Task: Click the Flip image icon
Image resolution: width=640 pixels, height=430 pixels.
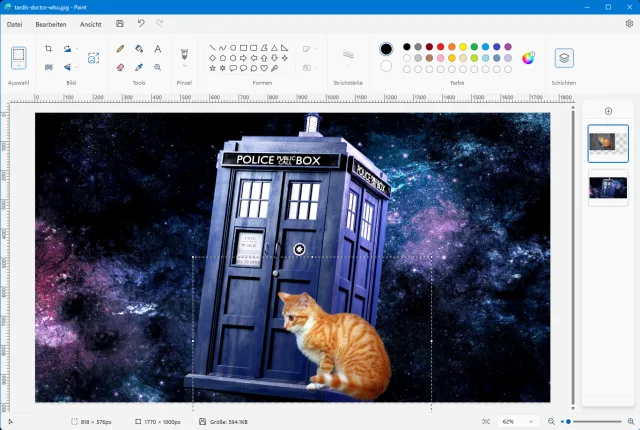Action: 67,67
